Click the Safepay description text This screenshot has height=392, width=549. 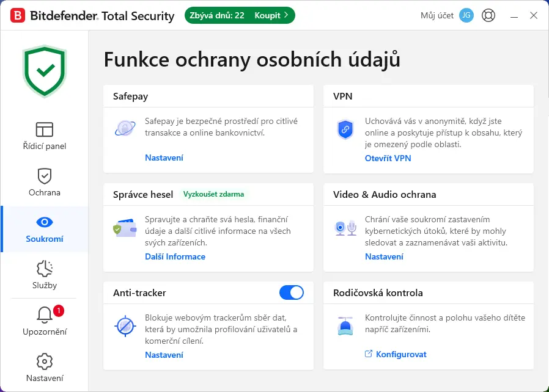(221, 127)
